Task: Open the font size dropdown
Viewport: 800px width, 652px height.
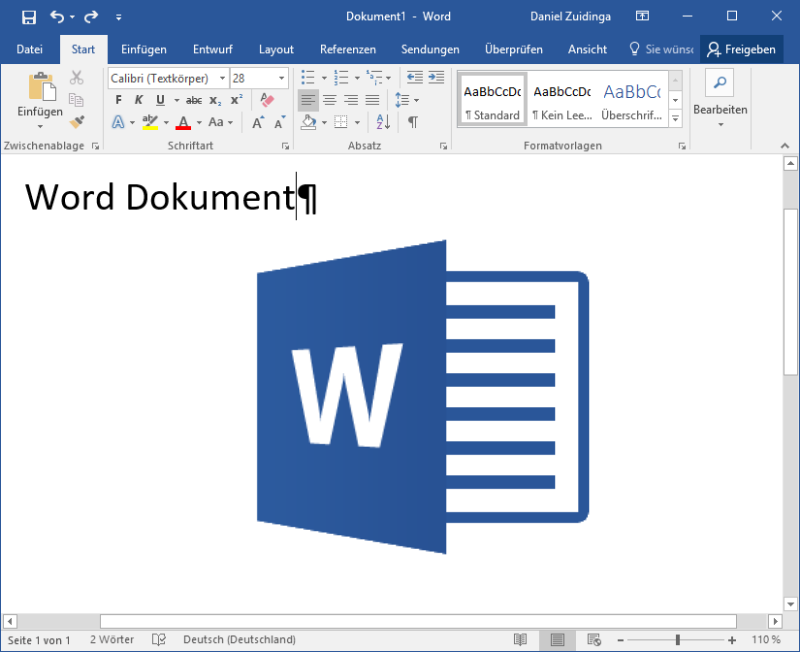Action: click(282, 78)
